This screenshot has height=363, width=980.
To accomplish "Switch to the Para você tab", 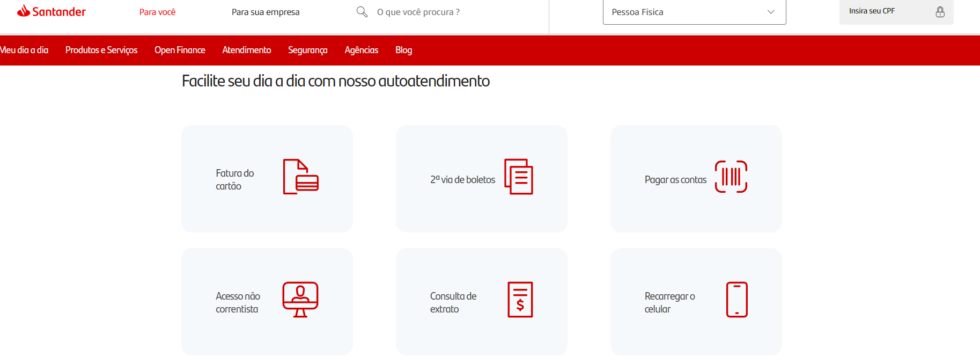I will coord(157,12).
